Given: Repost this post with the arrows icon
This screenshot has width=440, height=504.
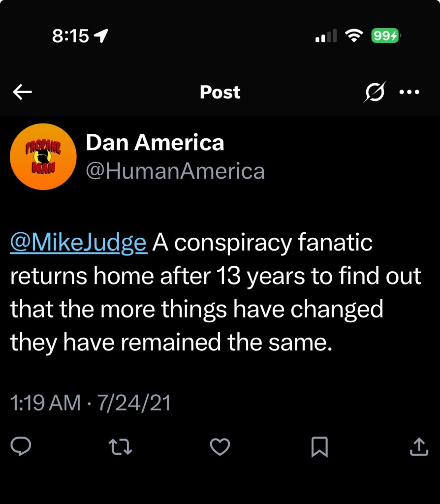Looking at the screenshot, I should [121, 446].
